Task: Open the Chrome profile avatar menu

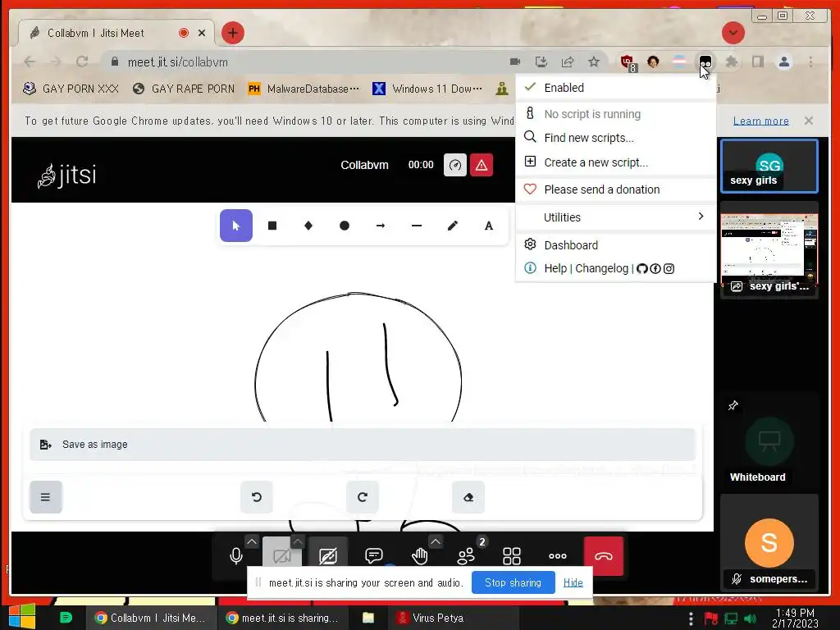Action: pyautogui.click(x=783, y=62)
